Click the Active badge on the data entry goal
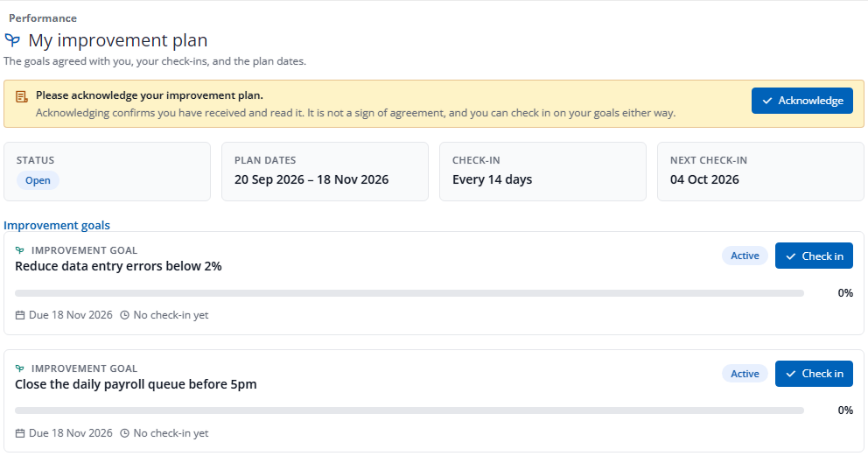Viewport: 868px width, 470px height. tap(745, 256)
